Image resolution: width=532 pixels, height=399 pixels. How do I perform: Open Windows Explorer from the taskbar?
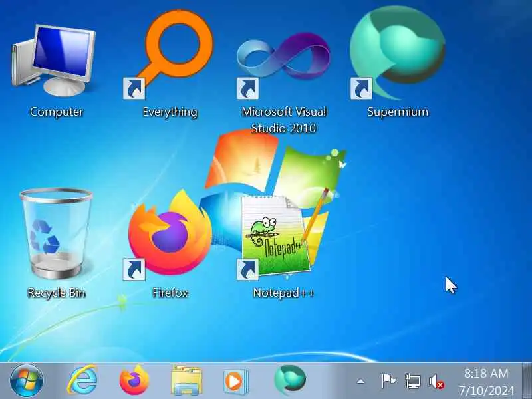[x=187, y=380]
